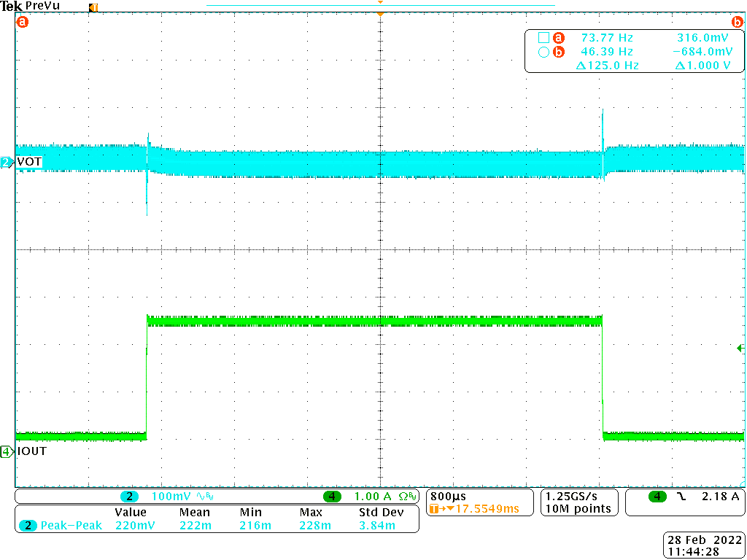Click the green trigger level arrow on right edge
This screenshot has width=747, height=560.
[x=740, y=349]
